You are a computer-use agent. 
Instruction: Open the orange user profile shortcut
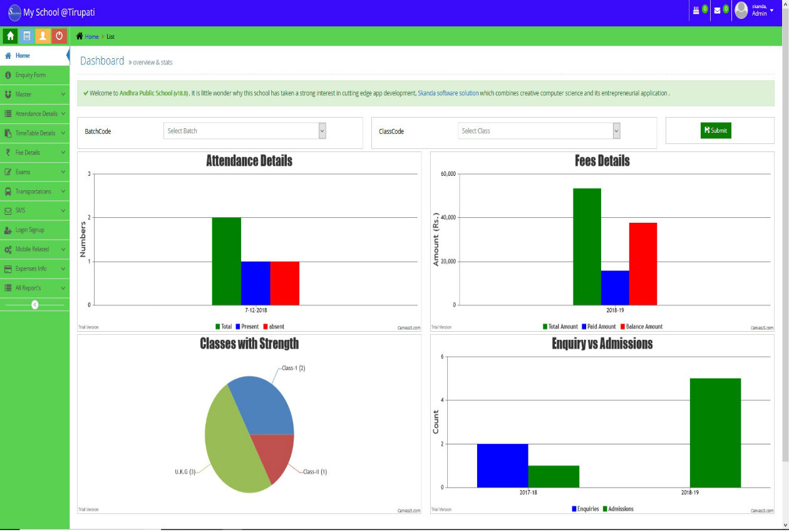43,36
